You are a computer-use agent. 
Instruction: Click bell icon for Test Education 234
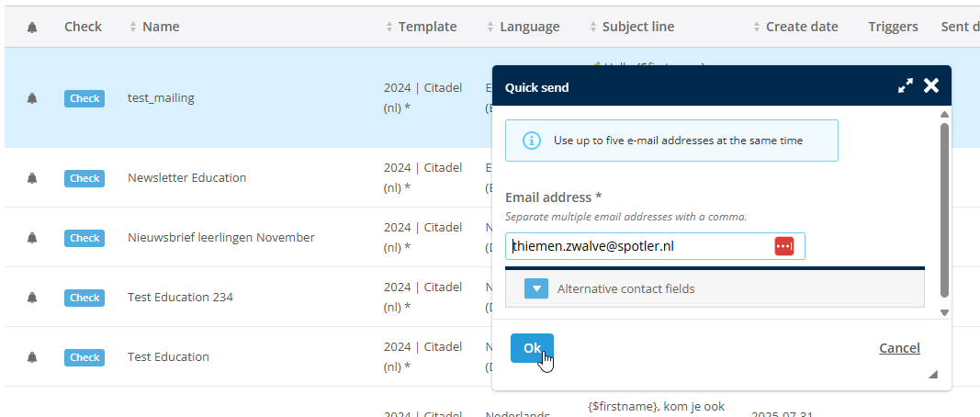(32, 298)
